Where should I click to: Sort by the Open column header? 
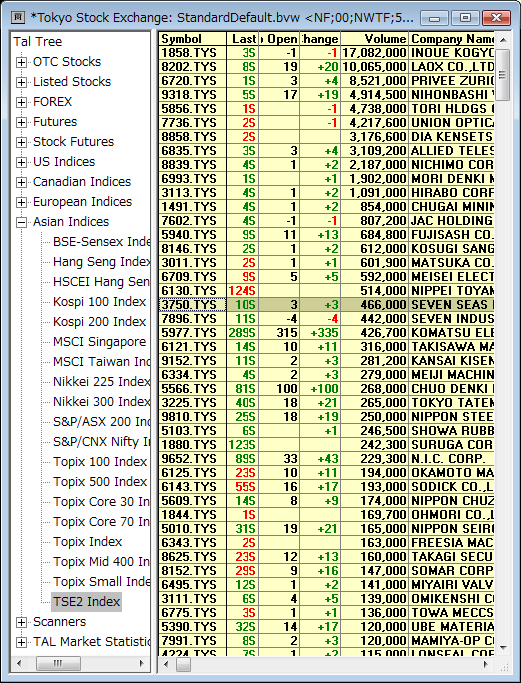279,39
